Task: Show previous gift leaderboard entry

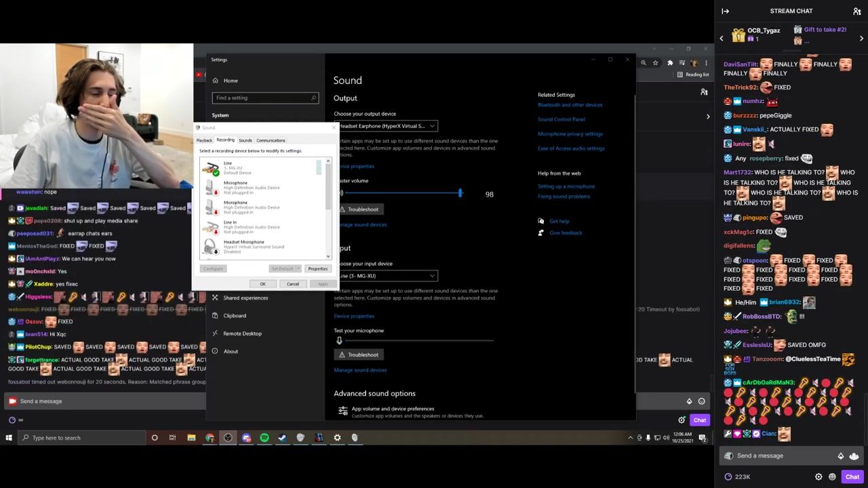Action: click(722, 38)
